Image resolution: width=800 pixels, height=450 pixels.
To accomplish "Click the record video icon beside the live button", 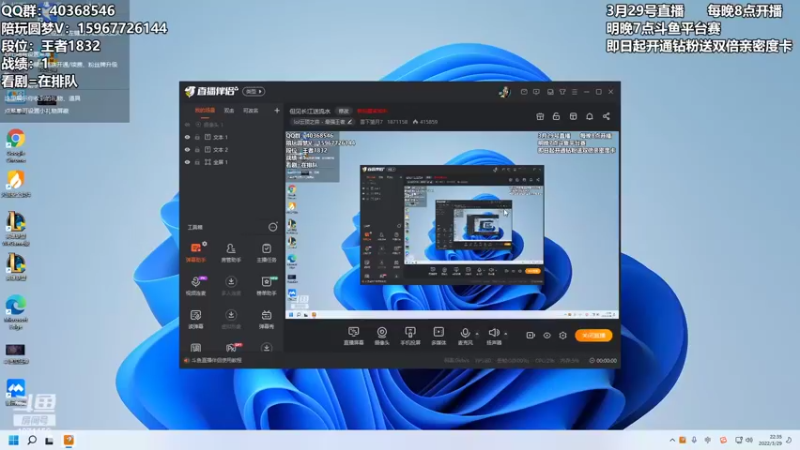I will pyautogui.click(x=530, y=335).
